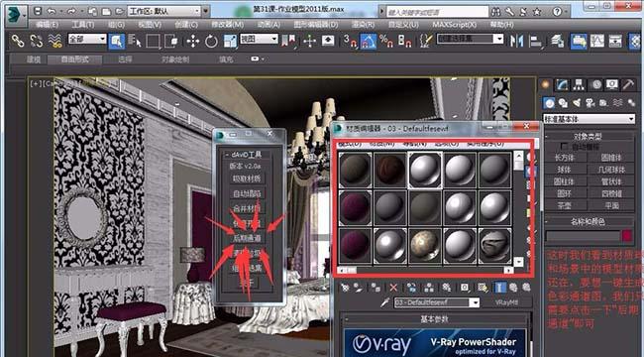The image size is (644, 357).
Task: Choose the Rectangular Selection Region tool
Action: pos(153,41)
